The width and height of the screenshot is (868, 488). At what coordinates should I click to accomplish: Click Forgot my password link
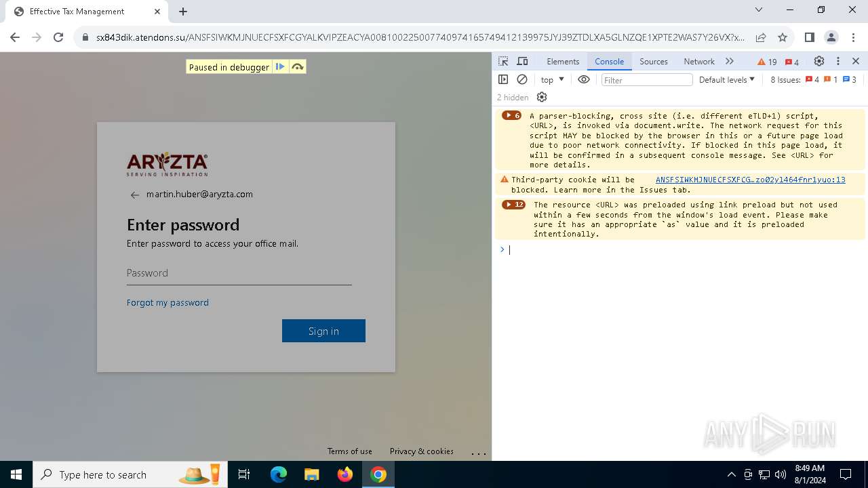point(167,302)
